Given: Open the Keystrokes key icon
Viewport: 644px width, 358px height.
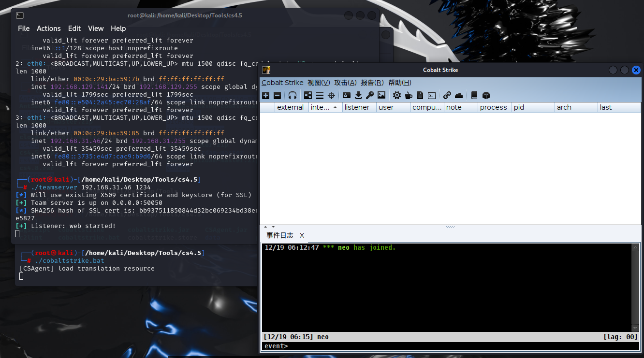Looking at the screenshot, I should coord(370,96).
